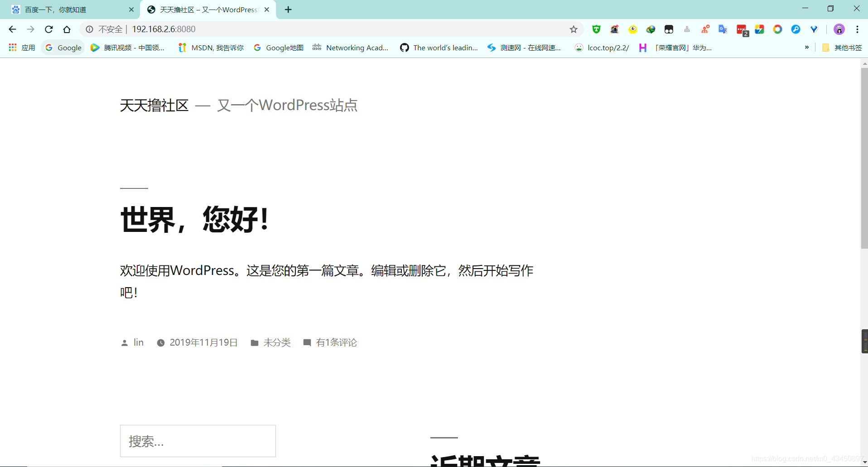The image size is (868, 467).
Task: Open the 腾讯视频 bookmark
Action: pyautogui.click(x=127, y=48)
